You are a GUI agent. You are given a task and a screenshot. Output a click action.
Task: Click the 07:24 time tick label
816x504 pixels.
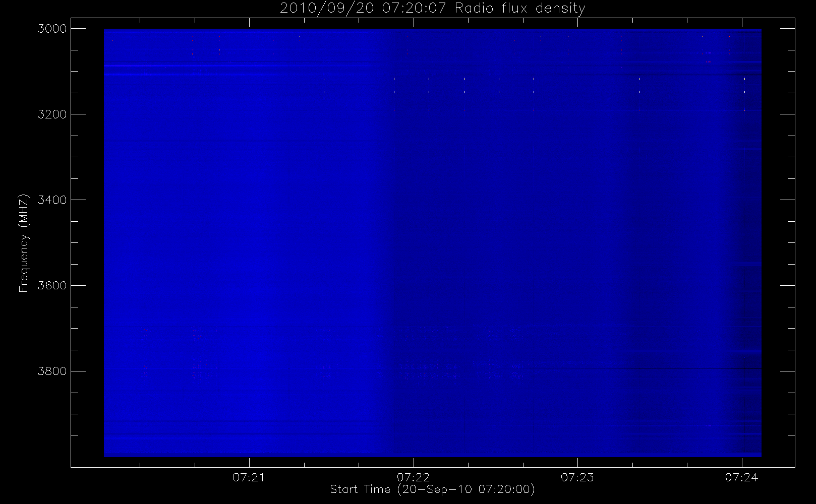[741, 477]
